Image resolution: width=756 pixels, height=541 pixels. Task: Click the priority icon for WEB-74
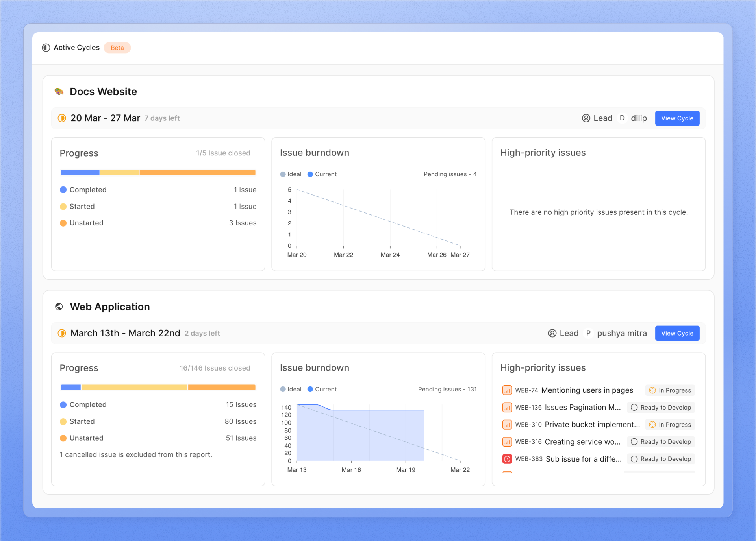(507, 390)
